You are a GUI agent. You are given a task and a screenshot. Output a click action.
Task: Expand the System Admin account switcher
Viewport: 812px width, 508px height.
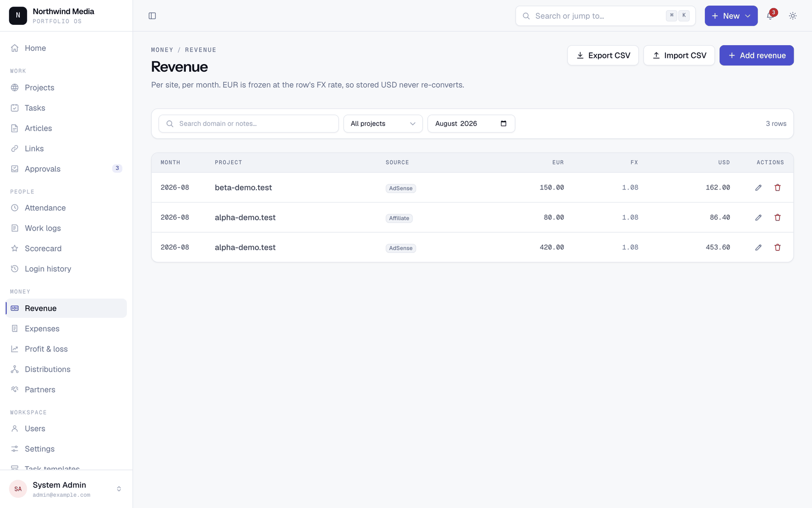pos(119,489)
